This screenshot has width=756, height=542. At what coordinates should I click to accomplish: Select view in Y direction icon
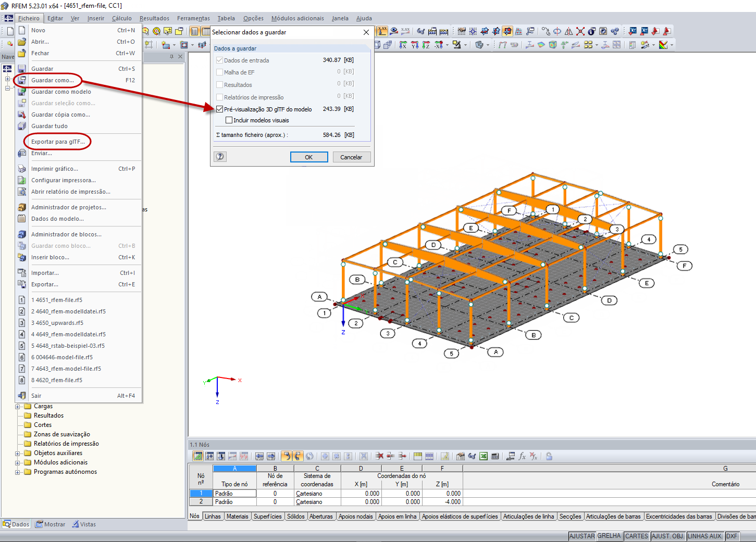(x=414, y=45)
